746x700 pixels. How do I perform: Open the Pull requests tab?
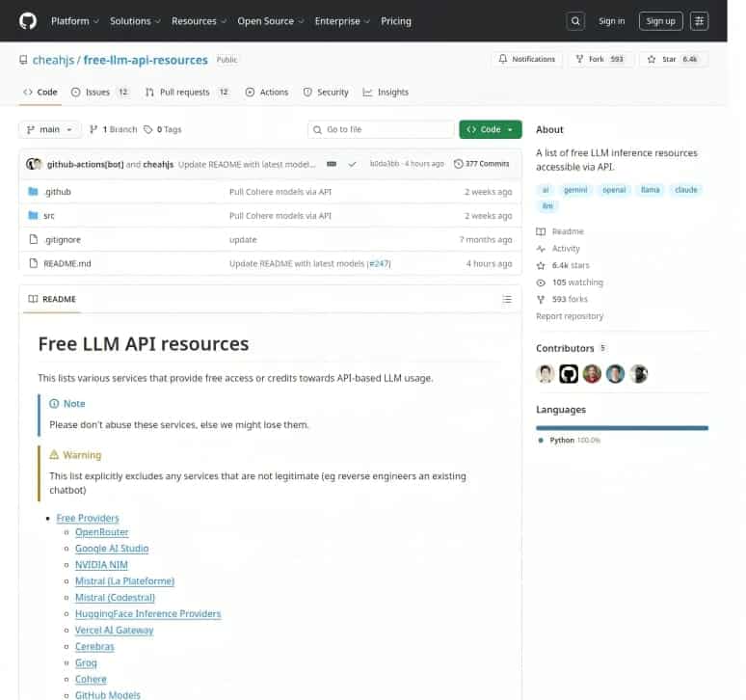(186, 92)
